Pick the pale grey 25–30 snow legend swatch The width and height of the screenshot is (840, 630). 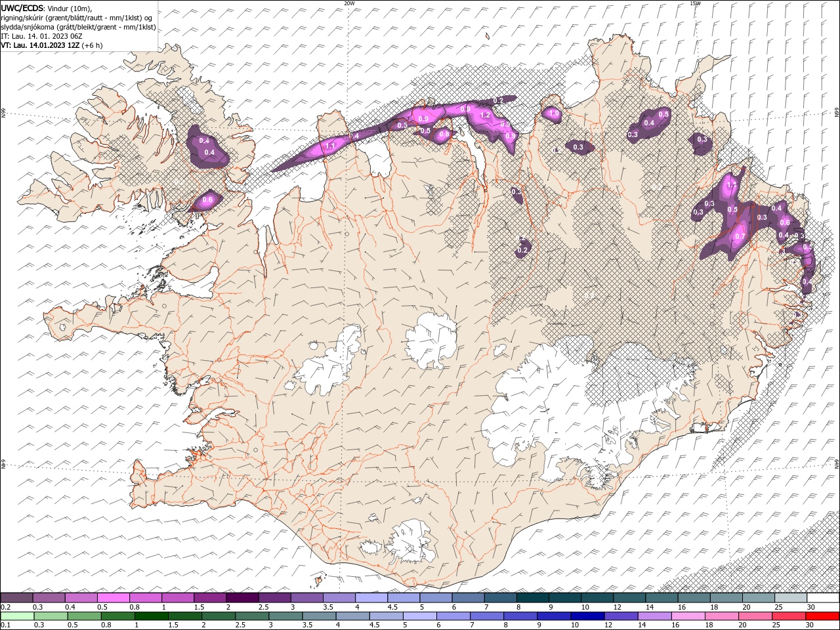pyautogui.click(x=791, y=598)
